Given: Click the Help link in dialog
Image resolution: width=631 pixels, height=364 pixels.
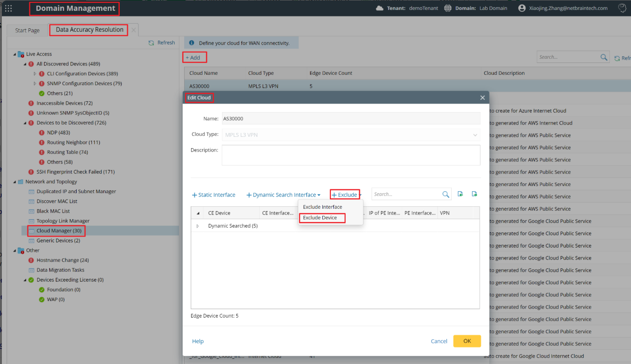Looking at the screenshot, I should point(198,341).
